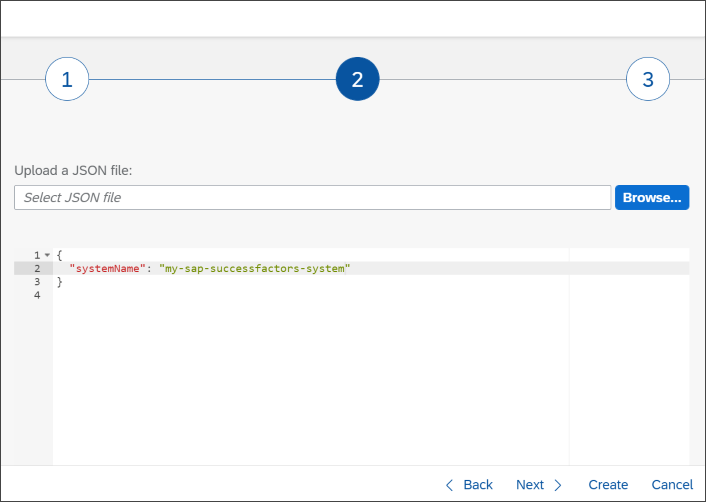Cancel the wizard
The image size is (706, 502).
[x=672, y=485]
